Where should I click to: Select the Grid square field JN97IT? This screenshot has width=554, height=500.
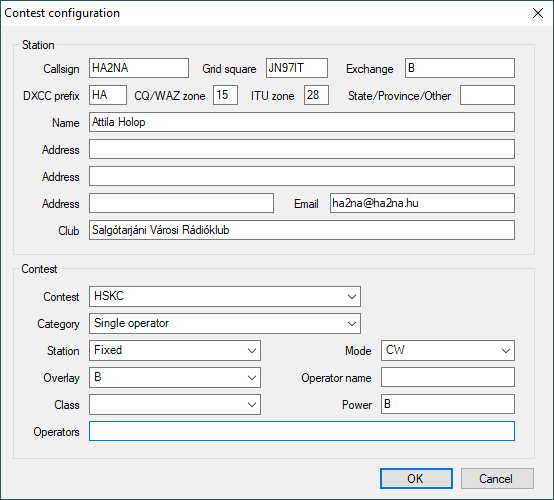click(297, 68)
